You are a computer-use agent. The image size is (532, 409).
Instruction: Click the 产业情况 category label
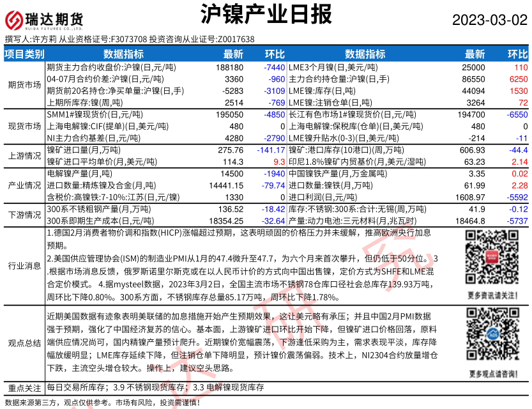(x=24, y=185)
